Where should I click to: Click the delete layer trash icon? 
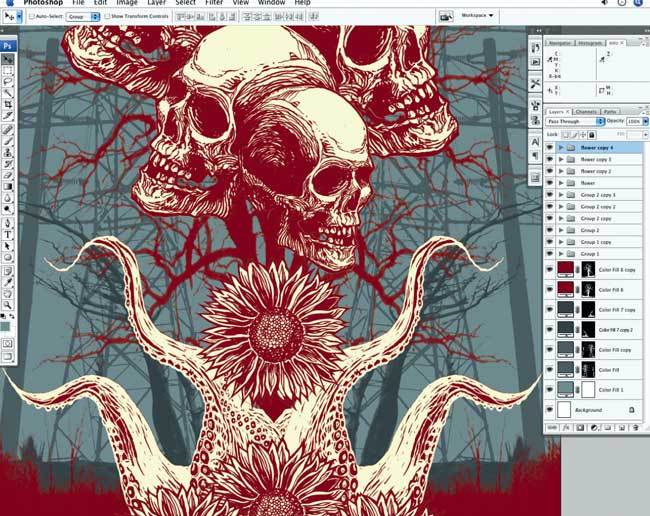(635, 428)
